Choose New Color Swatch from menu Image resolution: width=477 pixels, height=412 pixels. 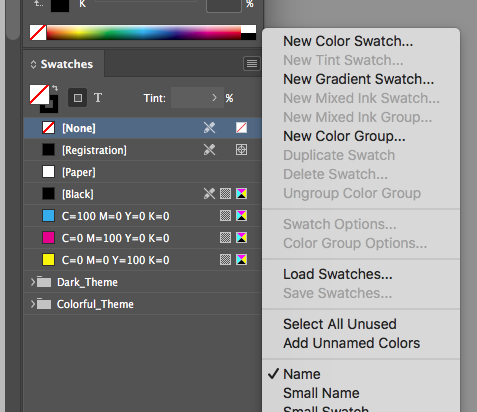pyautogui.click(x=348, y=41)
